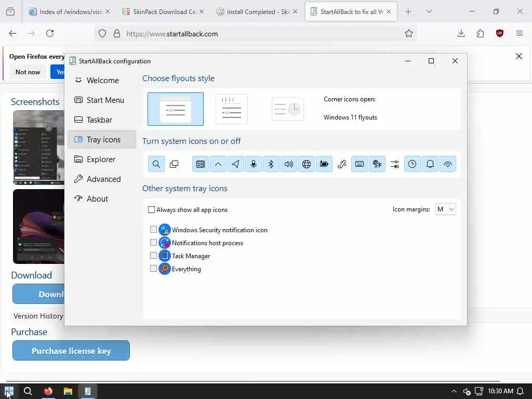Click Purchase license key button

click(71, 351)
